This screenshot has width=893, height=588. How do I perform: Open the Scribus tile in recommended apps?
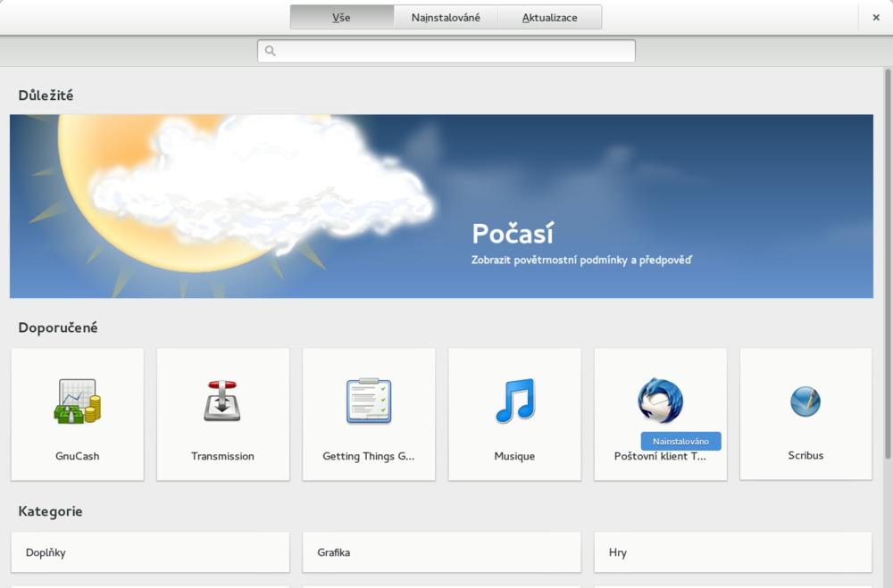[805, 413]
